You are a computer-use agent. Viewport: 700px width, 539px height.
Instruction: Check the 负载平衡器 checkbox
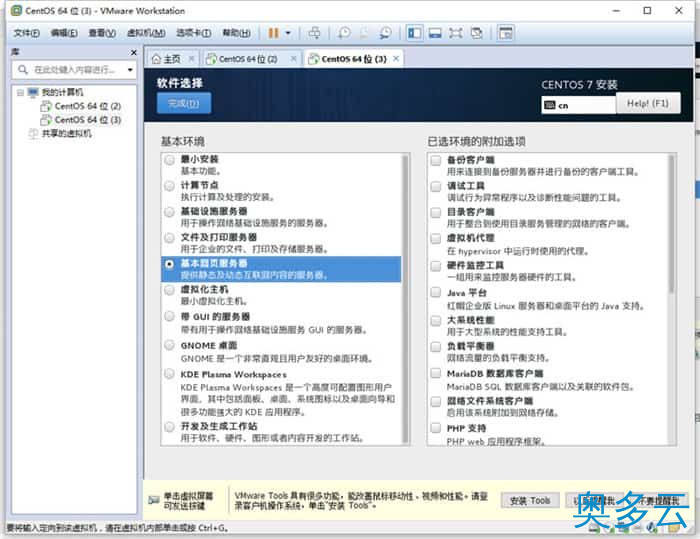[436, 347]
